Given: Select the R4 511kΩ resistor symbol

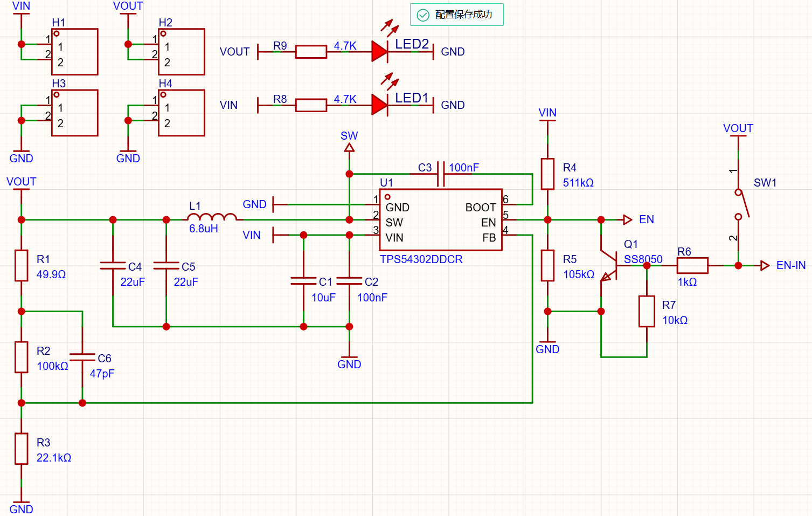Looking at the screenshot, I should [547, 174].
